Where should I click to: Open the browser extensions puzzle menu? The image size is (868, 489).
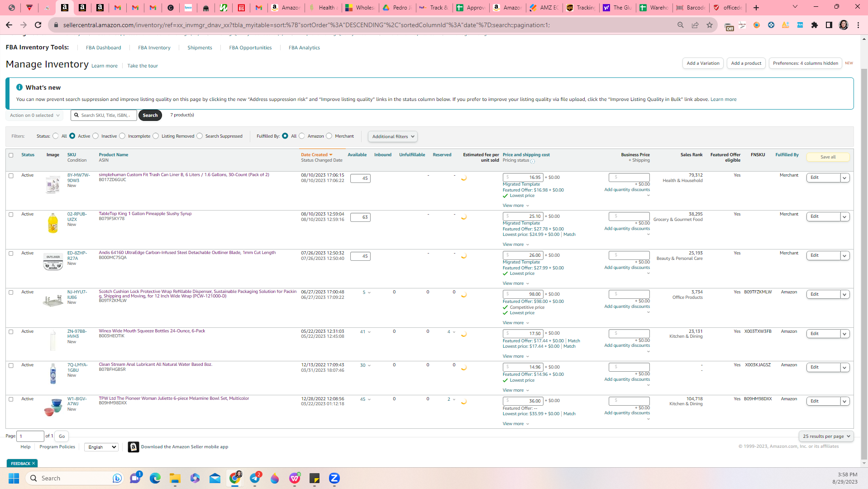click(815, 25)
